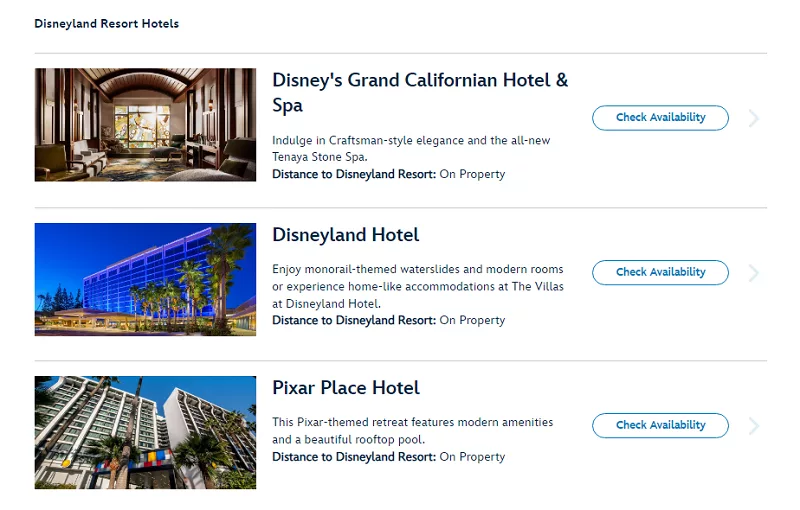Click the chevron arrow in the Disneyland Hotel row

click(x=754, y=273)
